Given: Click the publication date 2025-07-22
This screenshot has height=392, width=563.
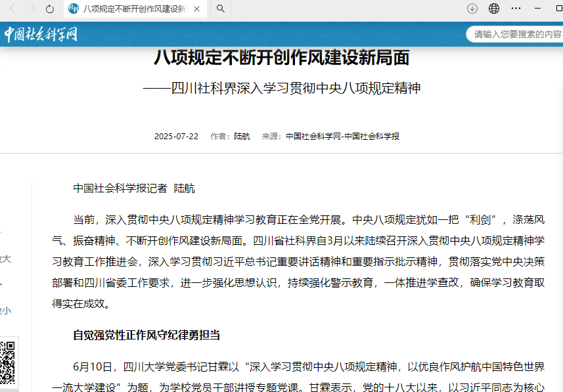Looking at the screenshot, I should 176,137.
